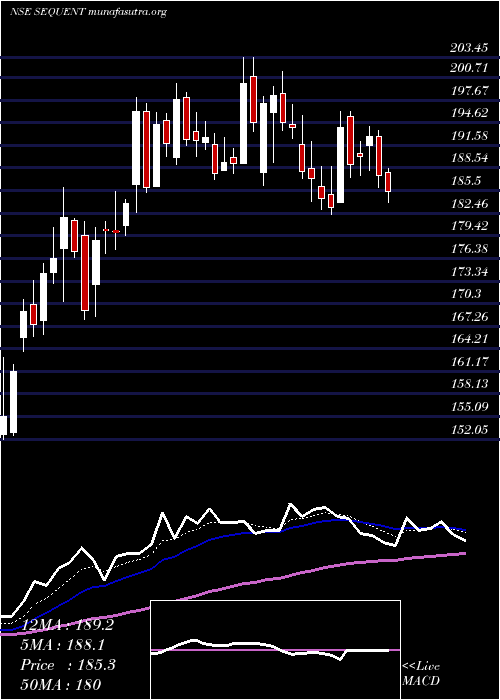Click the 'Price : 185.3' readout
The width and height of the screenshot is (500, 700).
68,665
